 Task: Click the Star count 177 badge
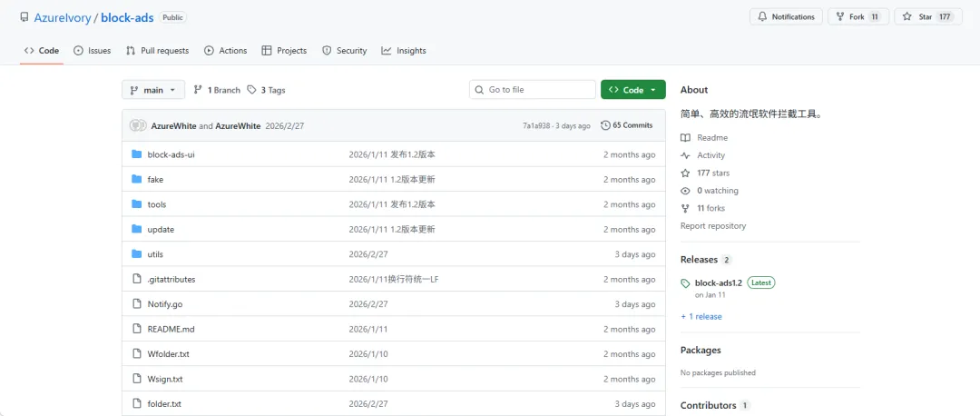(945, 17)
